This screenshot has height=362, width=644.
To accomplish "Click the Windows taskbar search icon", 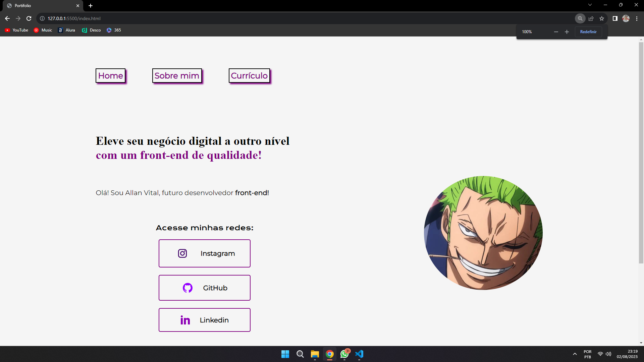I will point(300,354).
